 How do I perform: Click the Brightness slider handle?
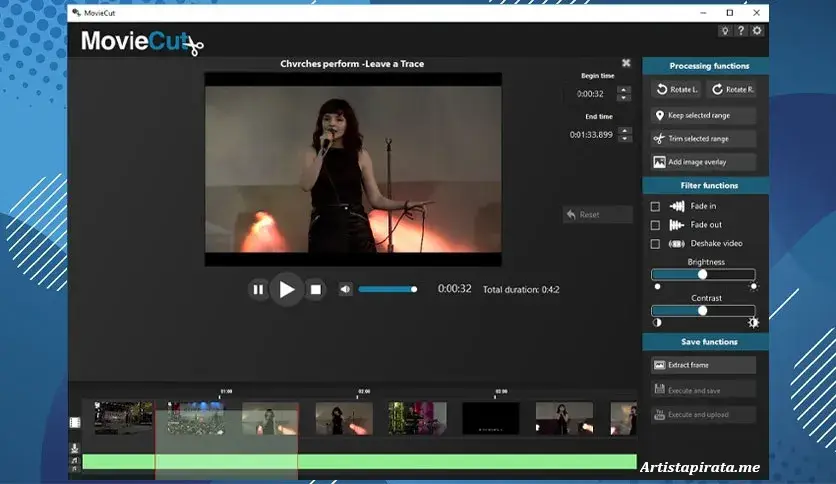(702, 274)
